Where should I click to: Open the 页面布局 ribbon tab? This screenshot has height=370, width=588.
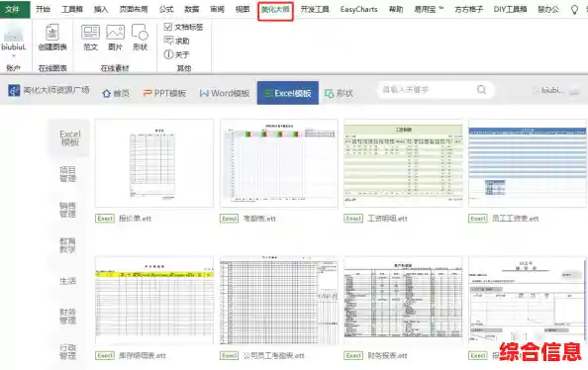coord(133,9)
